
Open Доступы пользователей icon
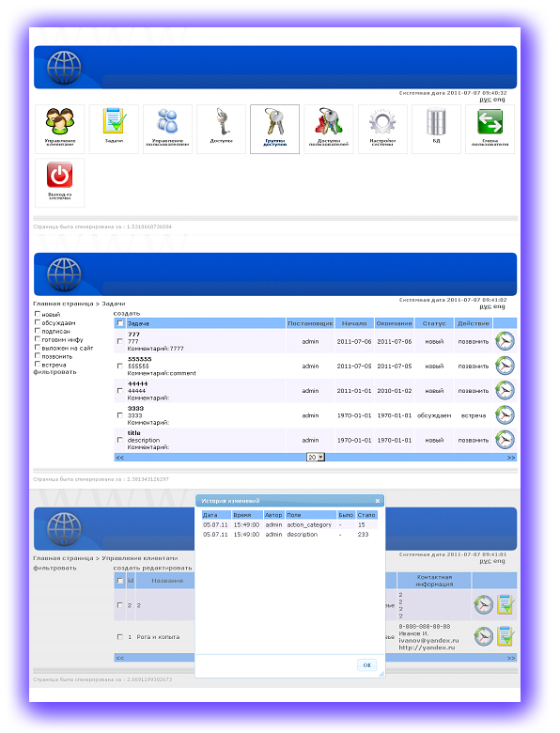329,129
